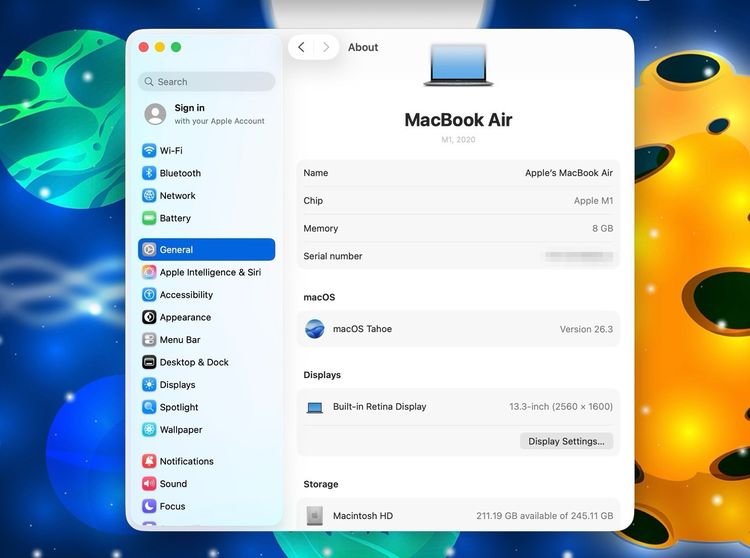Click the yellow minimize window button
This screenshot has width=750, height=558.
pyautogui.click(x=160, y=47)
